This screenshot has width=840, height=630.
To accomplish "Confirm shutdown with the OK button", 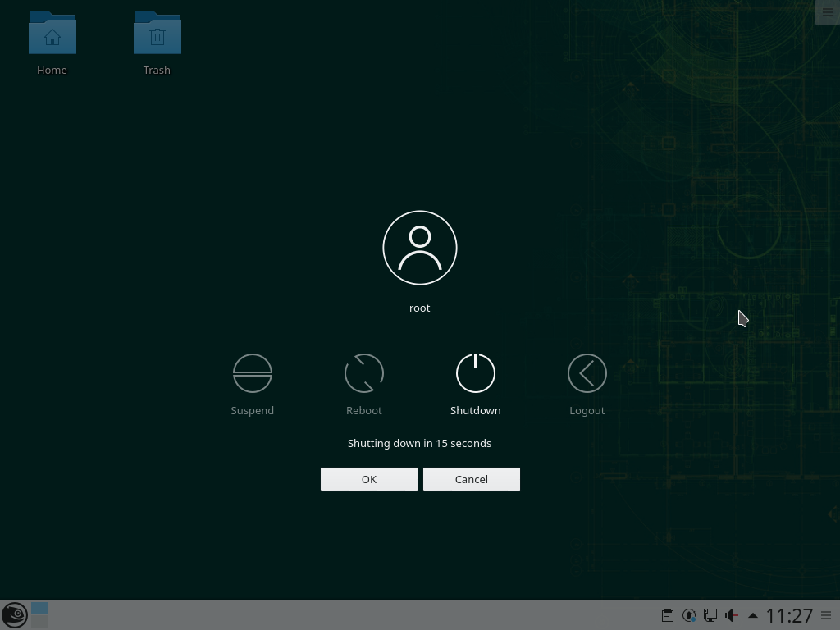I will 368,479.
